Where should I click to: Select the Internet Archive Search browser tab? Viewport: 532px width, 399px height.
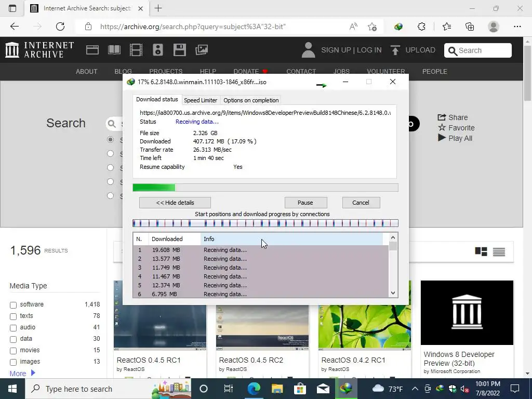[x=86, y=8]
